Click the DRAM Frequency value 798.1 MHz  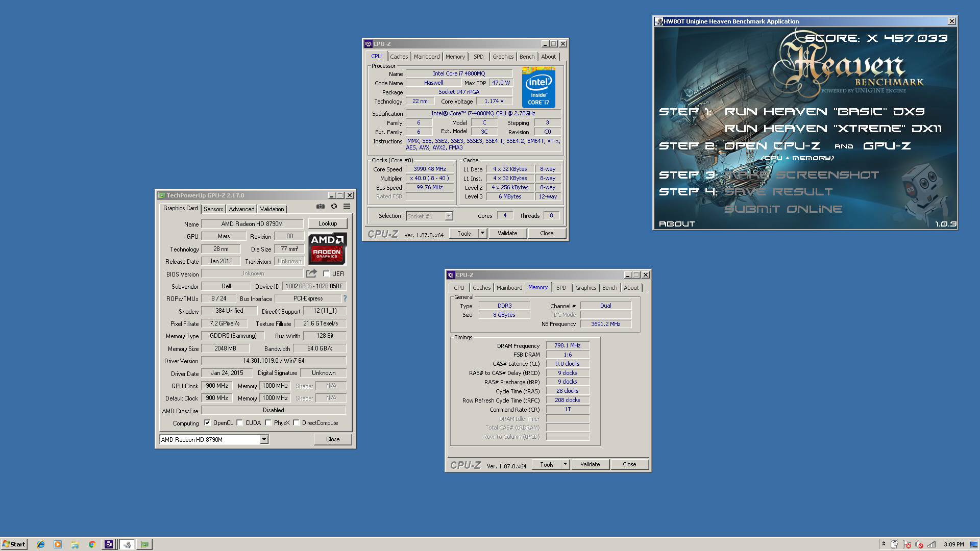pos(568,345)
